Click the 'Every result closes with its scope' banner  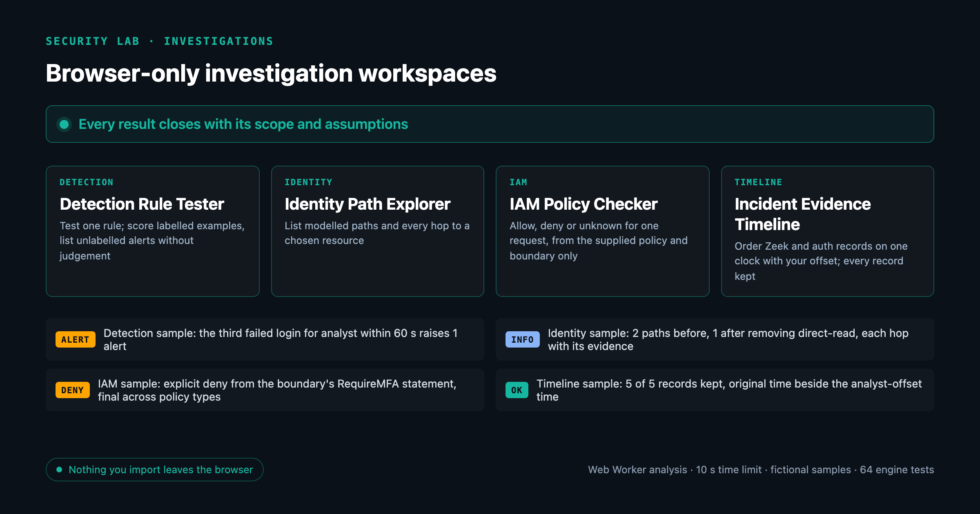pyautogui.click(x=490, y=124)
